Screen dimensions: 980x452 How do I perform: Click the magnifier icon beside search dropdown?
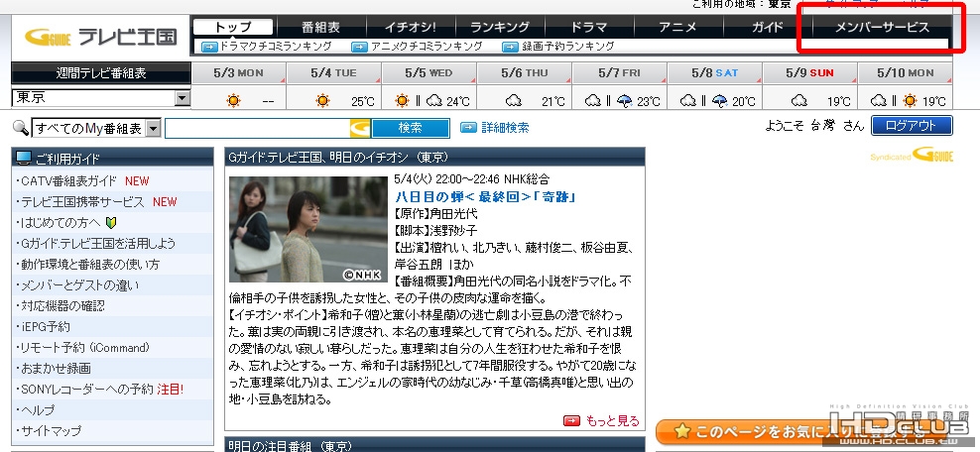click(x=21, y=128)
